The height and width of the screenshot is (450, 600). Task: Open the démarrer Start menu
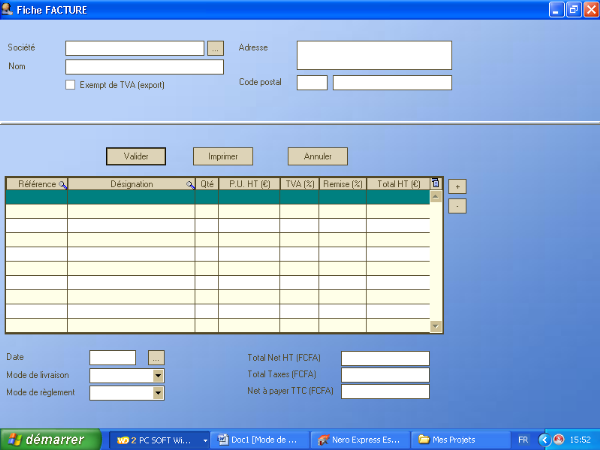51,439
